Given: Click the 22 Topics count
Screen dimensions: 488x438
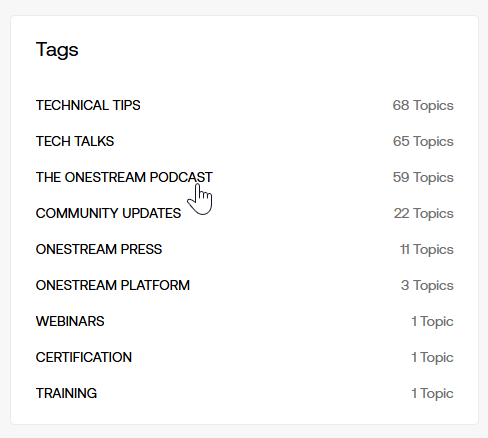Looking at the screenshot, I should [x=424, y=213].
